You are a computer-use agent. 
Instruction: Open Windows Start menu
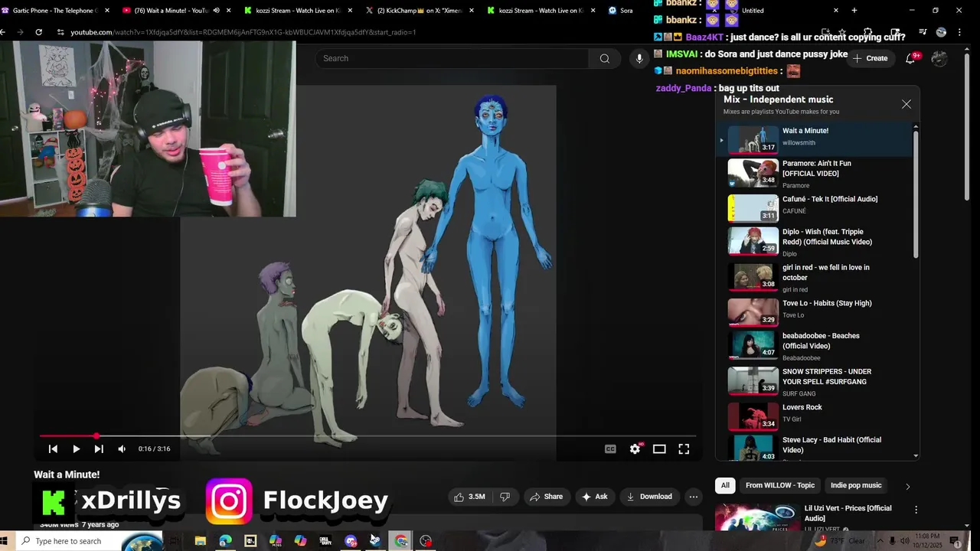coord(4,541)
